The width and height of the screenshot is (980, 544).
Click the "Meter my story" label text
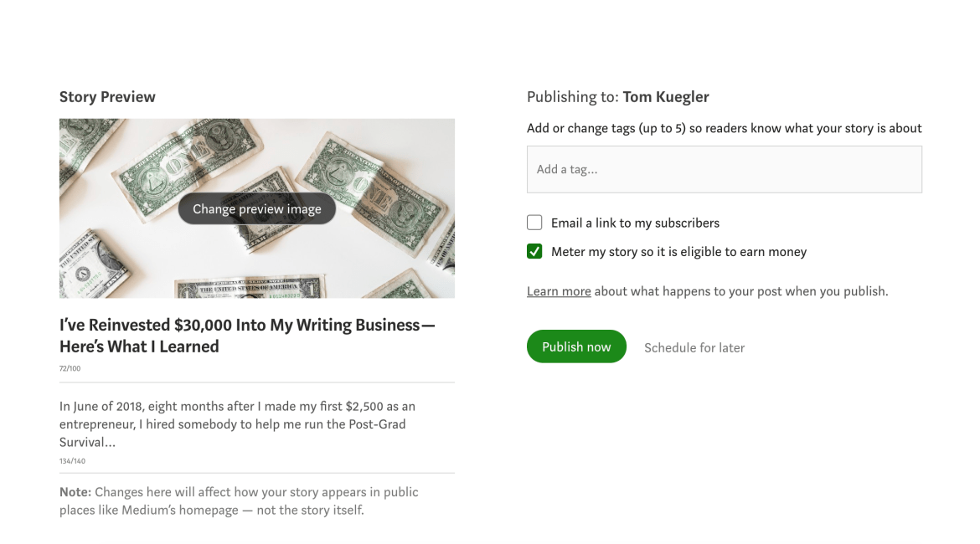click(678, 251)
